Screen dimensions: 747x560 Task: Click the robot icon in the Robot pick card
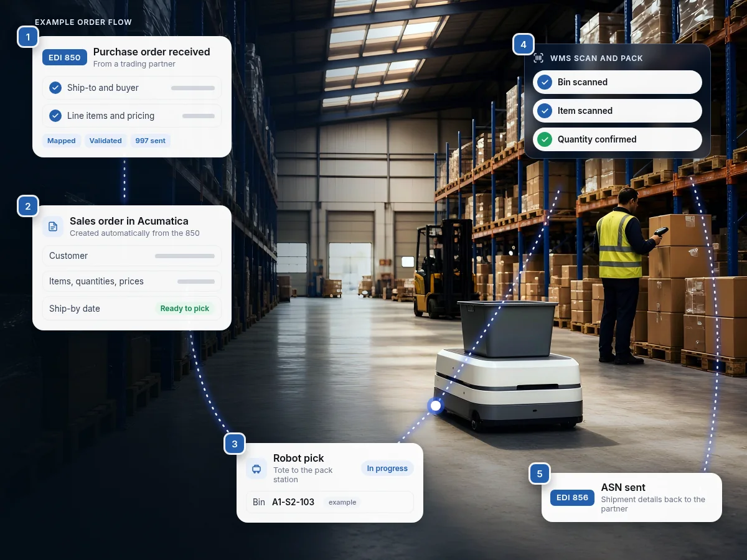click(256, 469)
